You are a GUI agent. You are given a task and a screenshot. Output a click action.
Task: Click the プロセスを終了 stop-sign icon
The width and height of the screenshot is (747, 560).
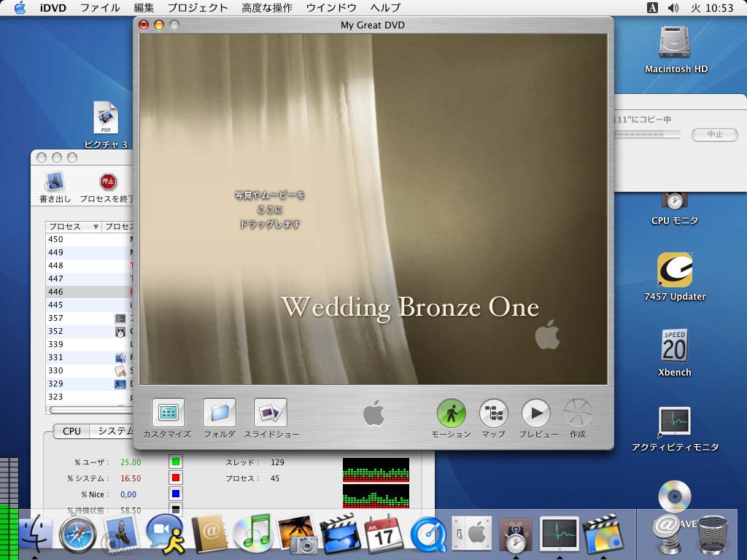(108, 182)
